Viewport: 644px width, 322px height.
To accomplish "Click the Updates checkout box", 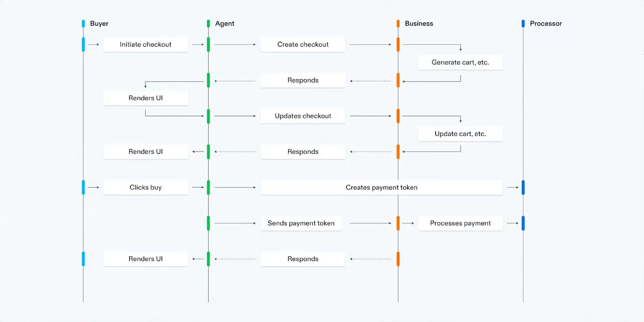I will pos(303,116).
